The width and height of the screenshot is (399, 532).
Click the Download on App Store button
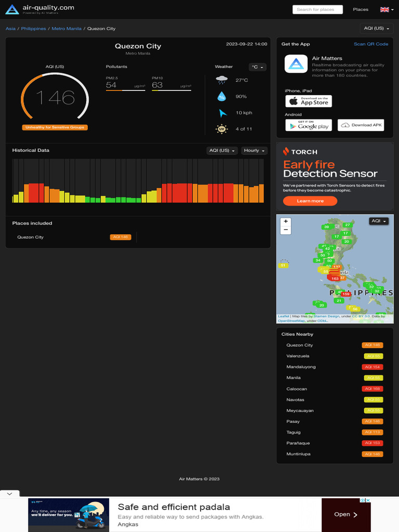tap(309, 101)
